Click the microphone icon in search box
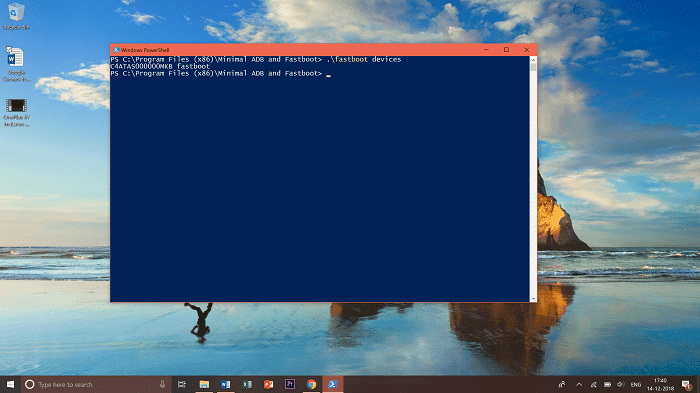 point(162,385)
